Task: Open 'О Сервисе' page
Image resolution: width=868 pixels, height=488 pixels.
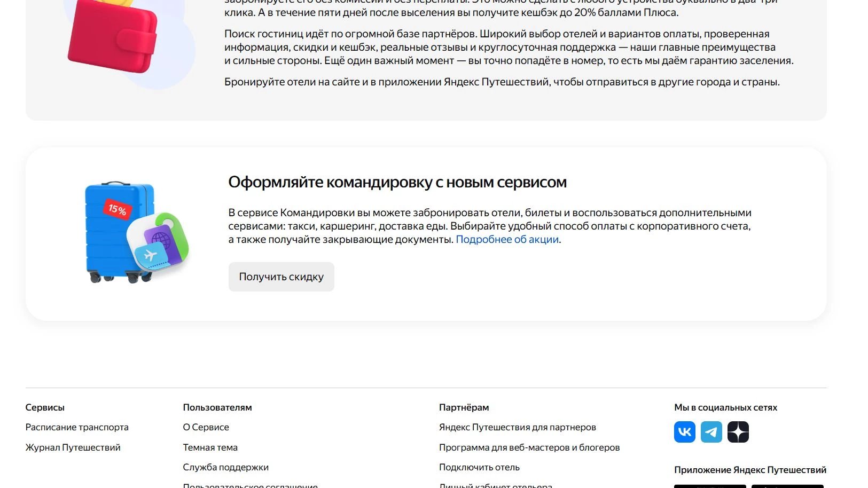Action: coord(206,427)
